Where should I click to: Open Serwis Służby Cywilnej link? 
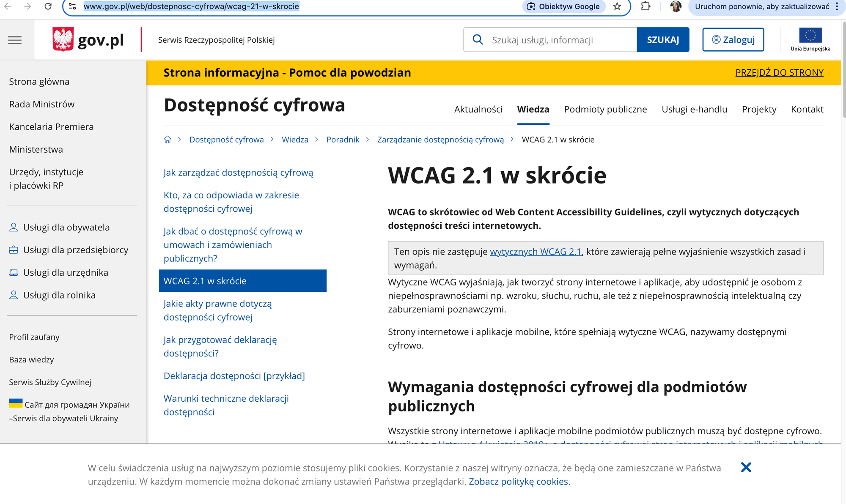coord(50,382)
